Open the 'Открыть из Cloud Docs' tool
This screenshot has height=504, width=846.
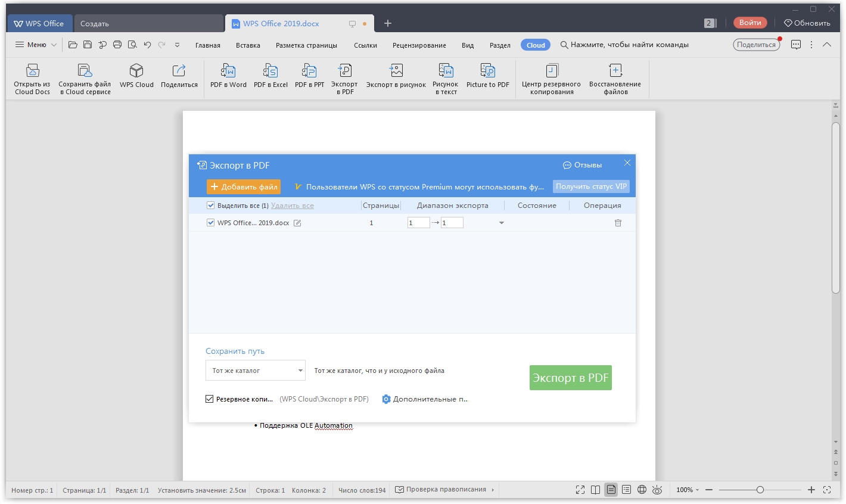click(x=32, y=79)
